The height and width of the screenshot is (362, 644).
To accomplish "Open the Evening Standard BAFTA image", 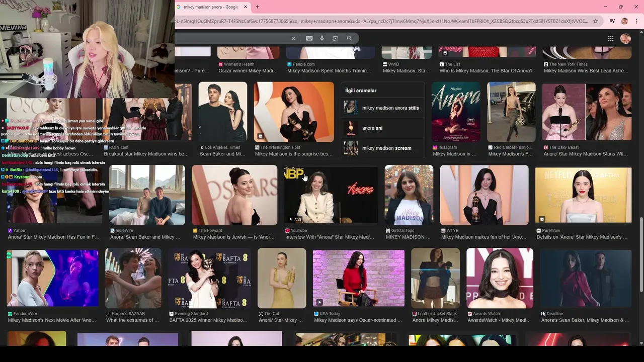I will (x=209, y=278).
